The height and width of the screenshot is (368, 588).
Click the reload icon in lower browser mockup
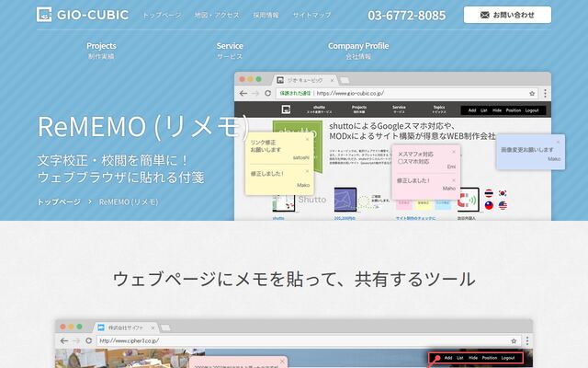[x=88, y=340]
